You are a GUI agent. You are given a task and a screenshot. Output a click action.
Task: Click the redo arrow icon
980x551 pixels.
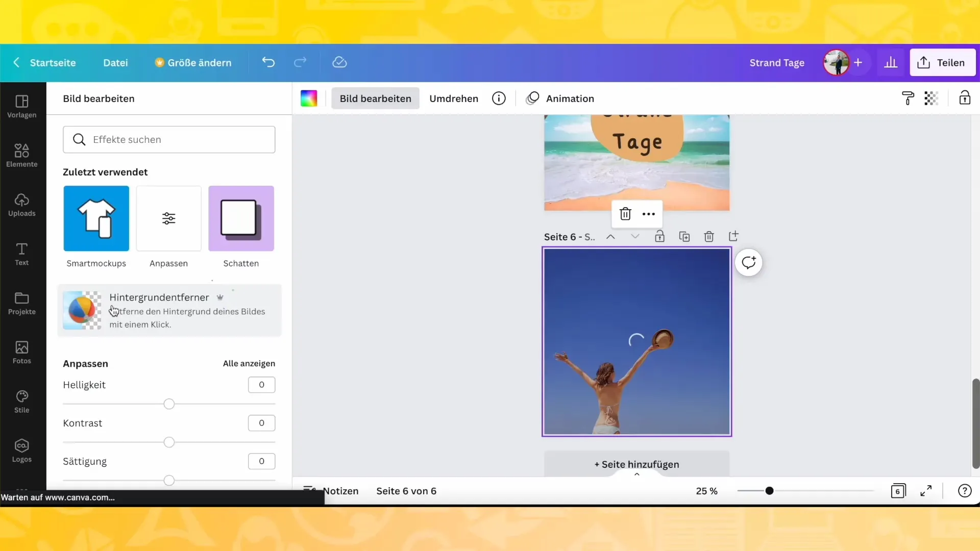[300, 62]
